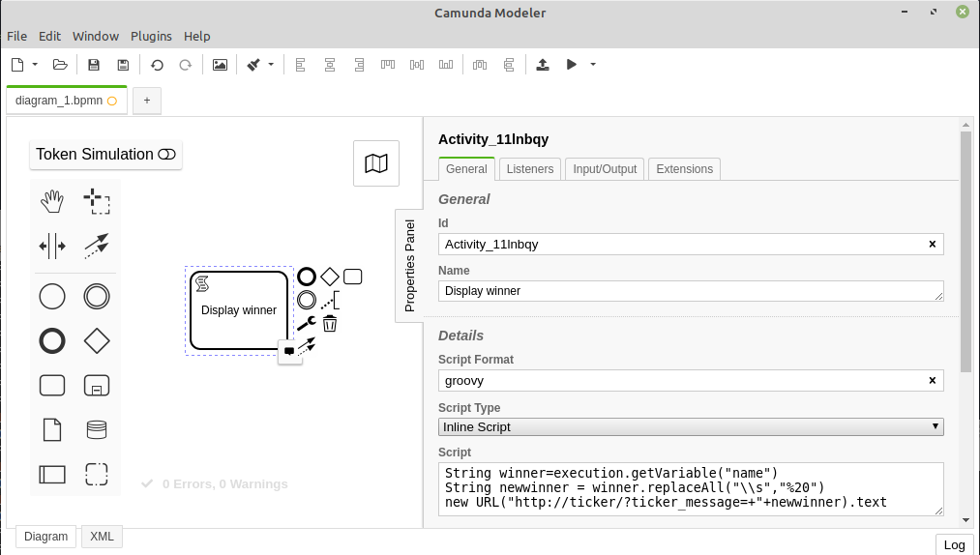The image size is (980, 555).
Task: Append end event from context pad
Action: [x=307, y=277]
